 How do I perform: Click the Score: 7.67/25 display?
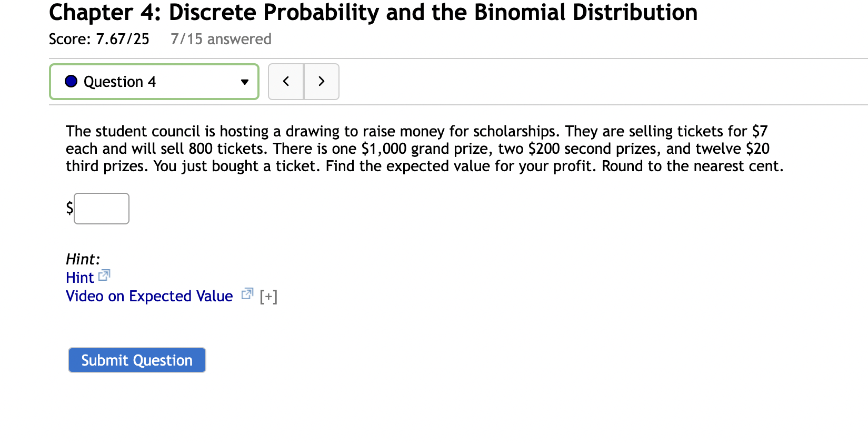pyautogui.click(x=99, y=38)
